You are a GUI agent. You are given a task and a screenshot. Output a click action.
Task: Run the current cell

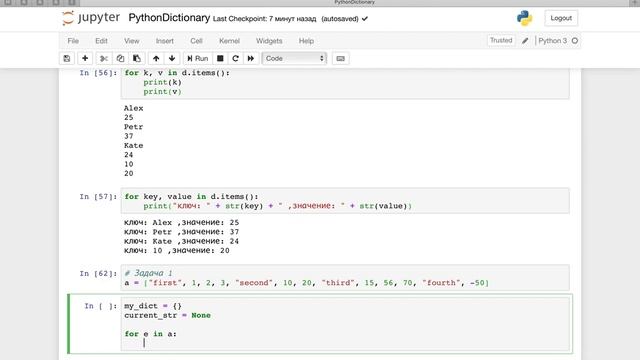tap(198, 58)
